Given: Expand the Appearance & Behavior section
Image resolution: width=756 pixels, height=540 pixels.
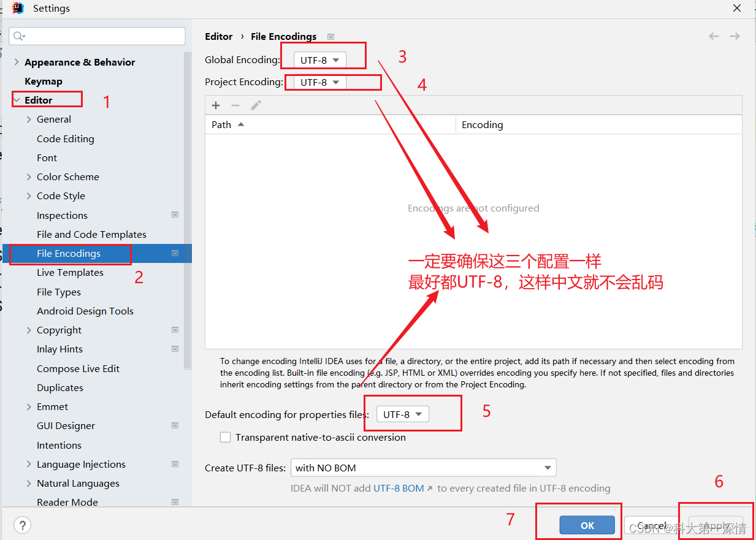Looking at the screenshot, I should tap(17, 62).
